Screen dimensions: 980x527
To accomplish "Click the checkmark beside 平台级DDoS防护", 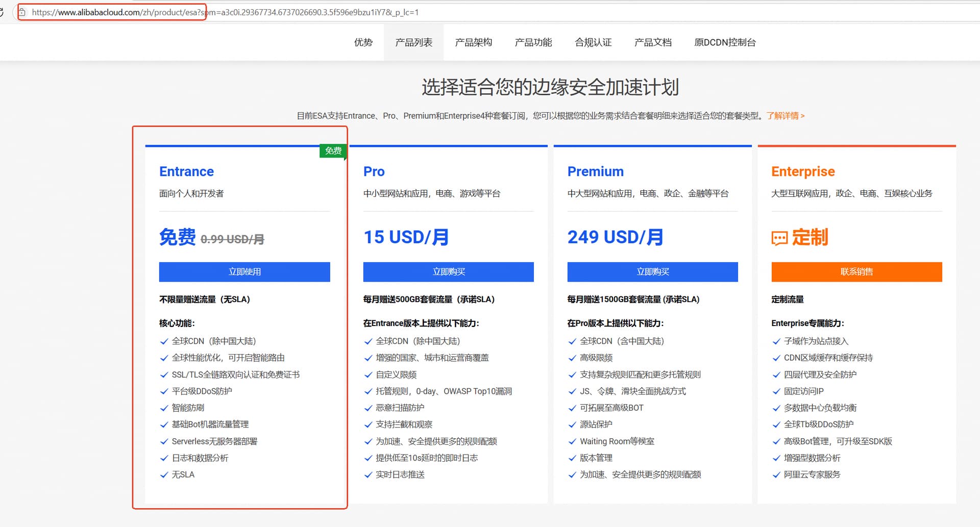I will coord(164,391).
